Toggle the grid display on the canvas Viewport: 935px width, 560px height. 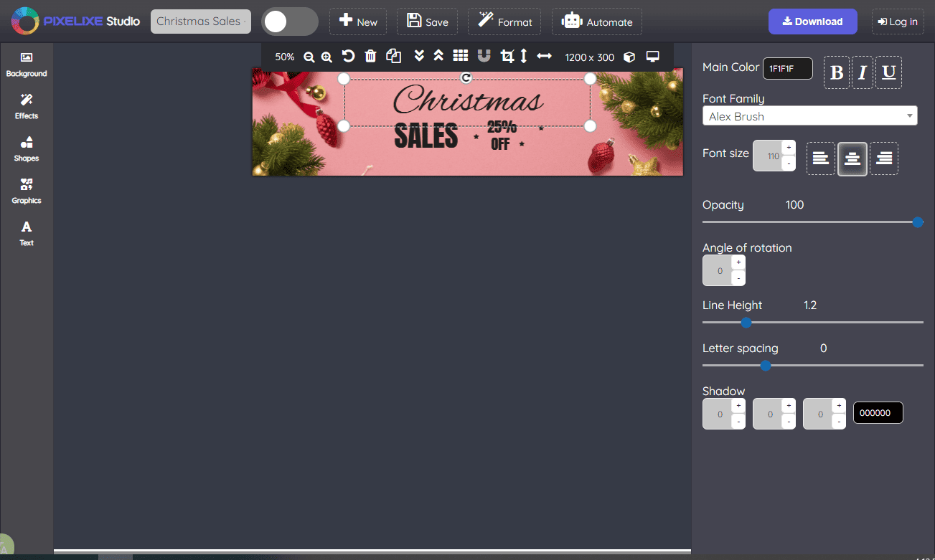click(x=460, y=56)
